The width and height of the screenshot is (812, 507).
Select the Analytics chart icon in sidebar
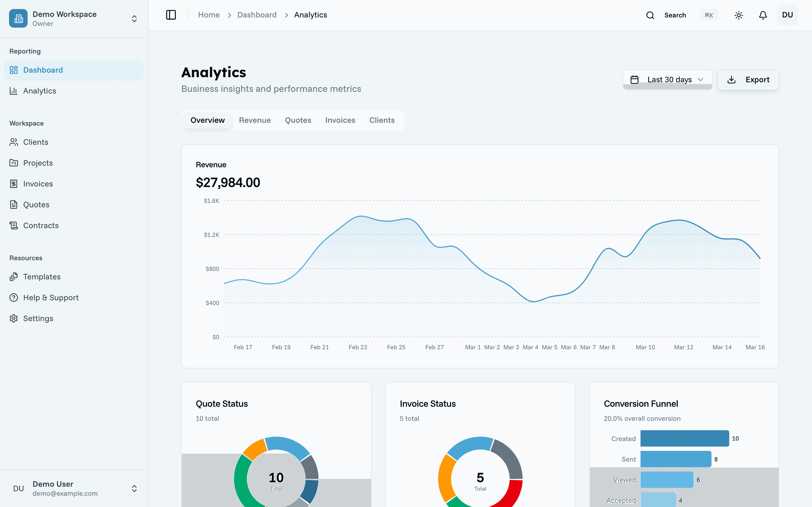[14, 90]
